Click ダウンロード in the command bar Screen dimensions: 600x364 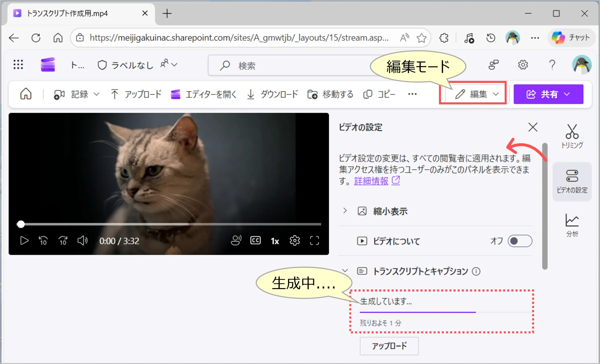(272, 94)
